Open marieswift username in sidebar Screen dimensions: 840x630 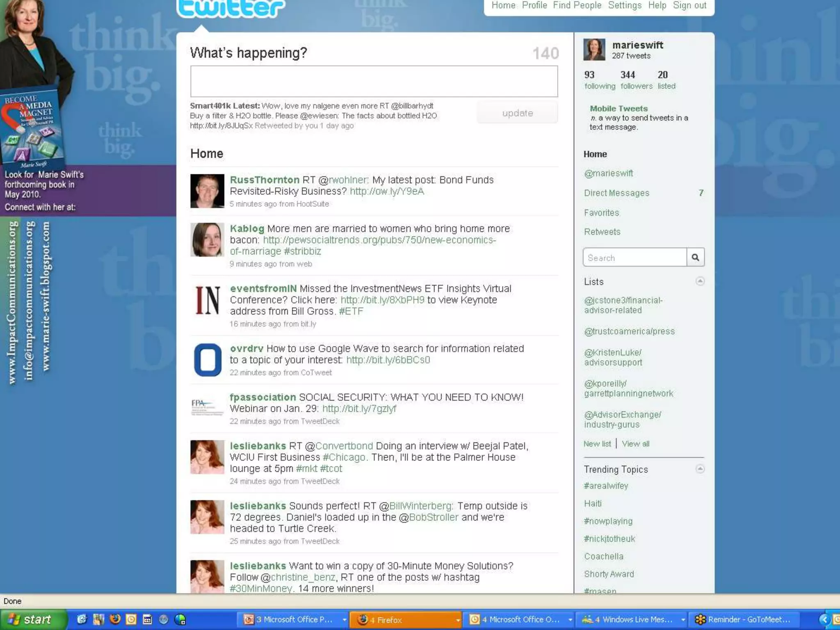637,45
